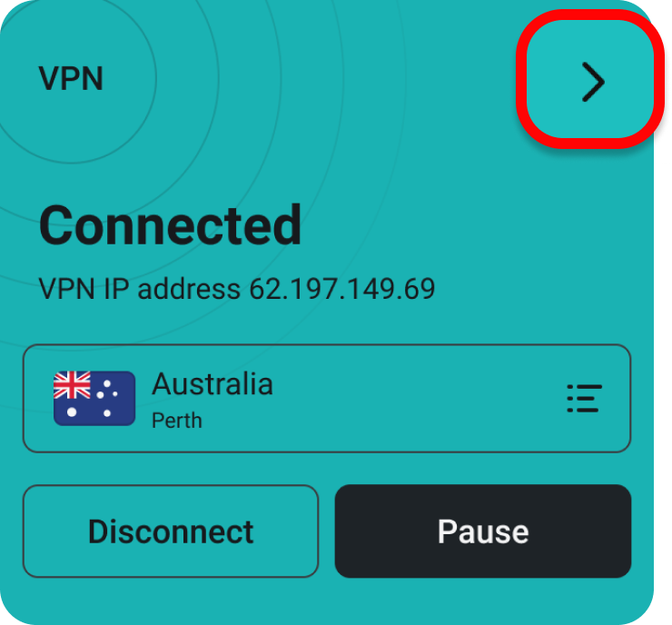This screenshot has width=672, height=625.
Task: Click the Connected status heading
Action: [x=170, y=224]
